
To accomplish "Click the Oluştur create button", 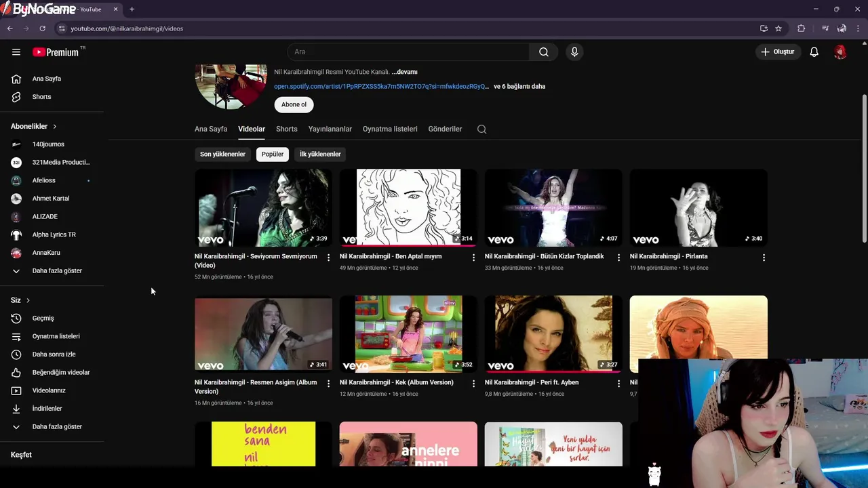I will [777, 52].
